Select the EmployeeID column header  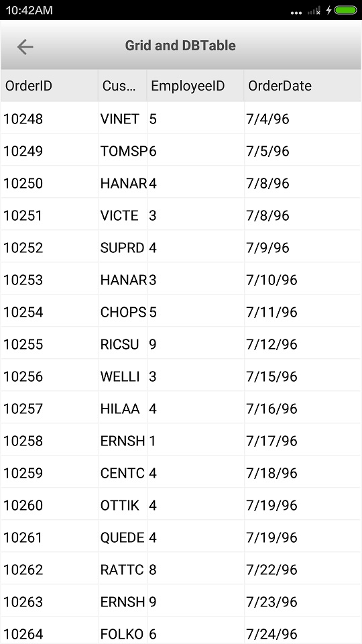195,86
